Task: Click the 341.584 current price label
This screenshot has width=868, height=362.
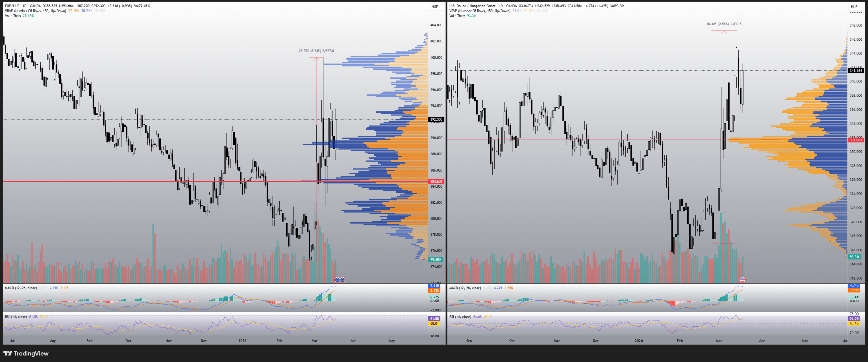Action: pos(855,71)
